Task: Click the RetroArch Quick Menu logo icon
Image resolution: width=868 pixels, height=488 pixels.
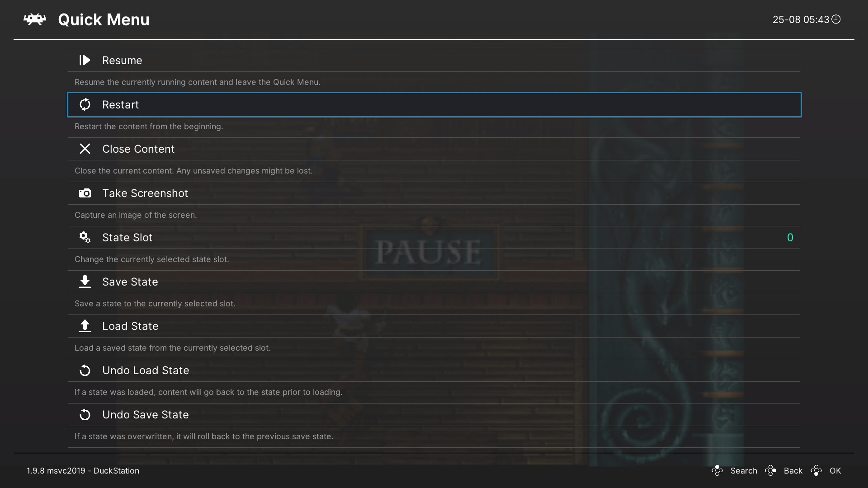Action: pos(34,19)
